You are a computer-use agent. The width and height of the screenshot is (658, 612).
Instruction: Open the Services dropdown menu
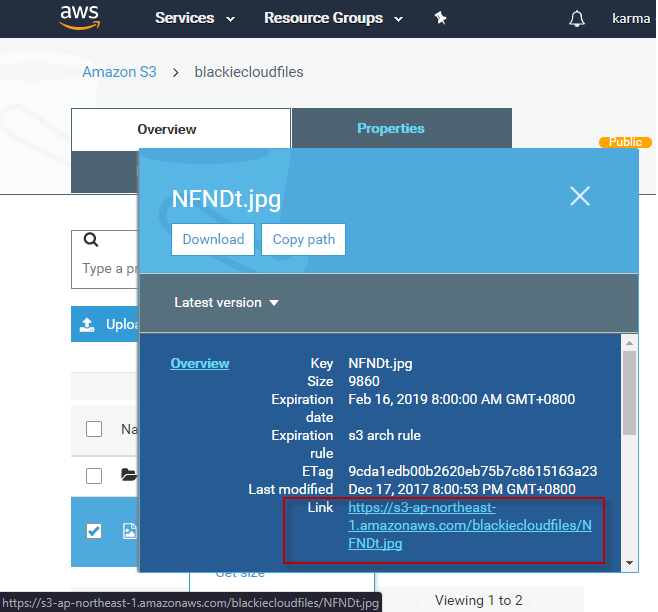195,18
